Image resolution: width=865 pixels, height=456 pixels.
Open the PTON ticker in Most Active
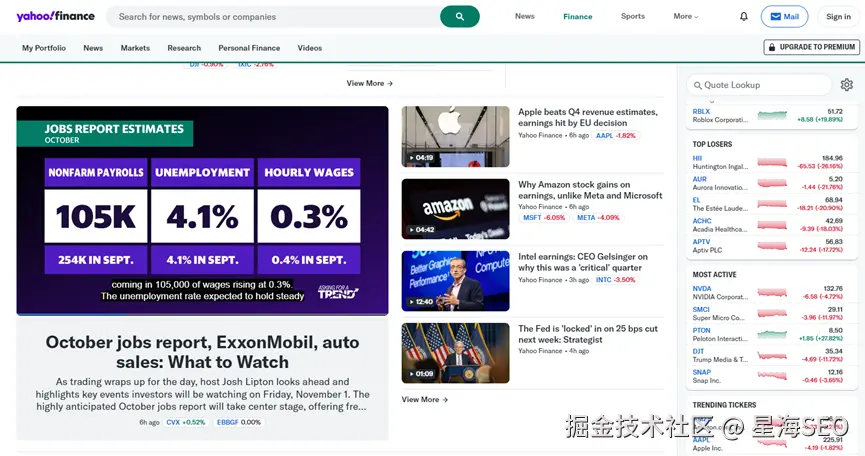pos(702,331)
